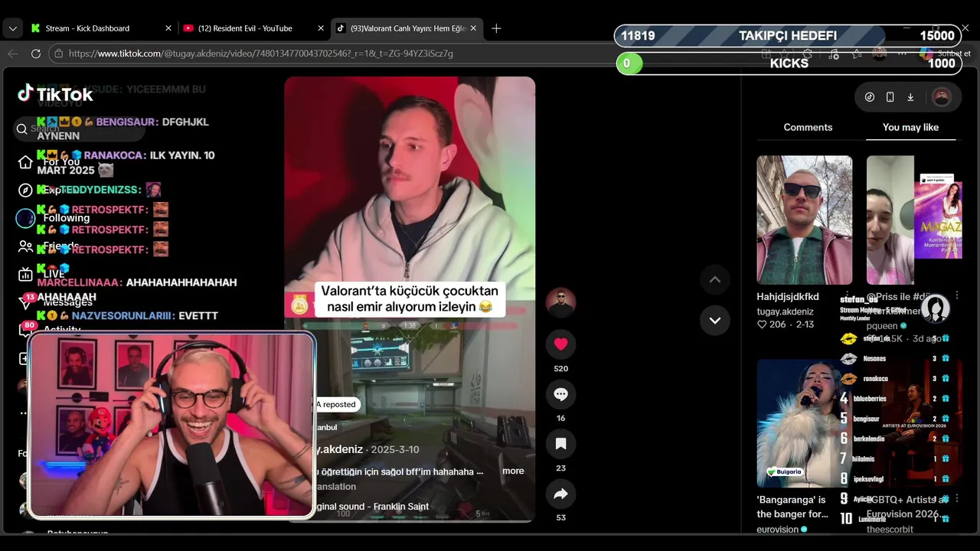Close the Kick Dashboard tab
This screenshot has height=551, width=980.
pos(168,28)
